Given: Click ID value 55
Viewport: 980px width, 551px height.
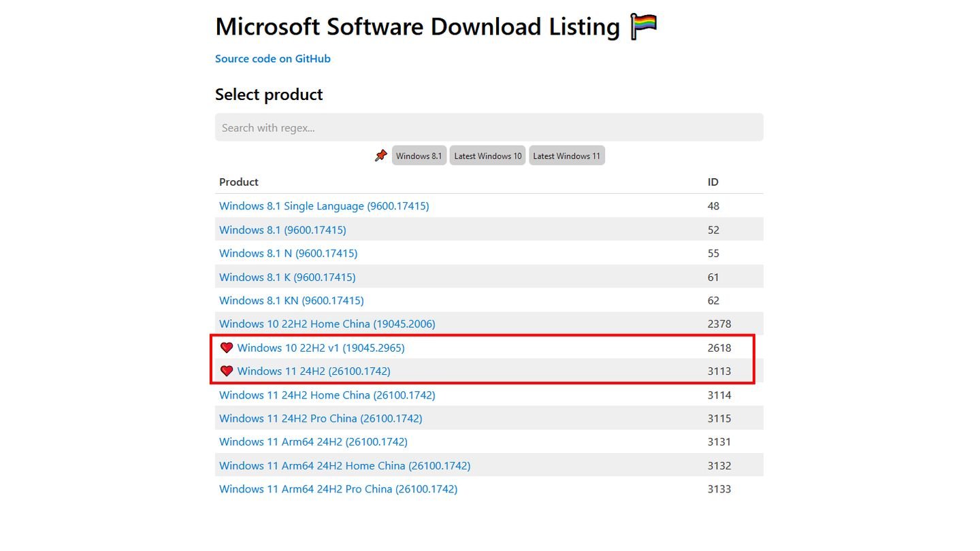Looking at the screenshot, I should coord(713,253).
